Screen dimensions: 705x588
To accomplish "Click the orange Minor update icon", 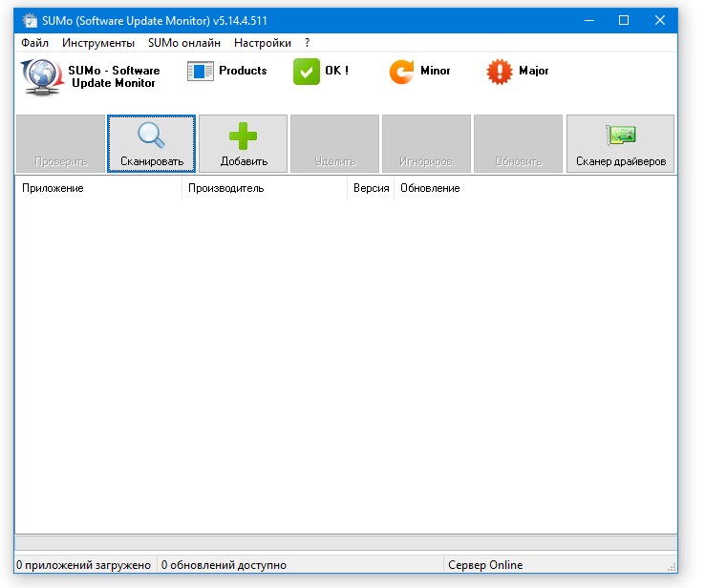I will point(401,72).
